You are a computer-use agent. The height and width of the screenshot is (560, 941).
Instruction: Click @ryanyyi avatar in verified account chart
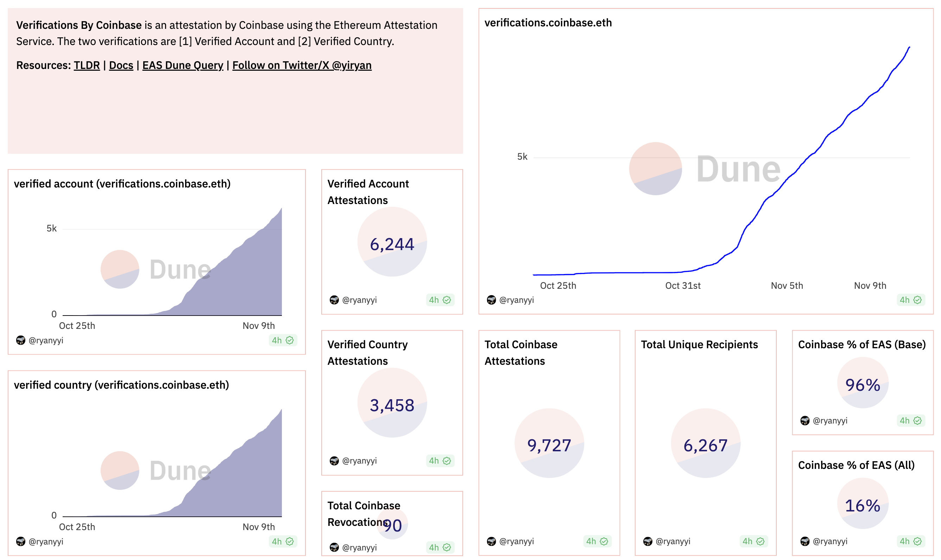21,340
